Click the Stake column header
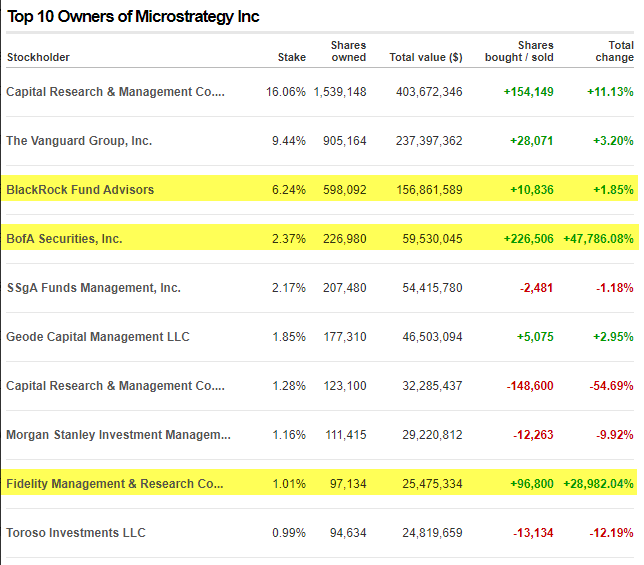 click(292, 57)
